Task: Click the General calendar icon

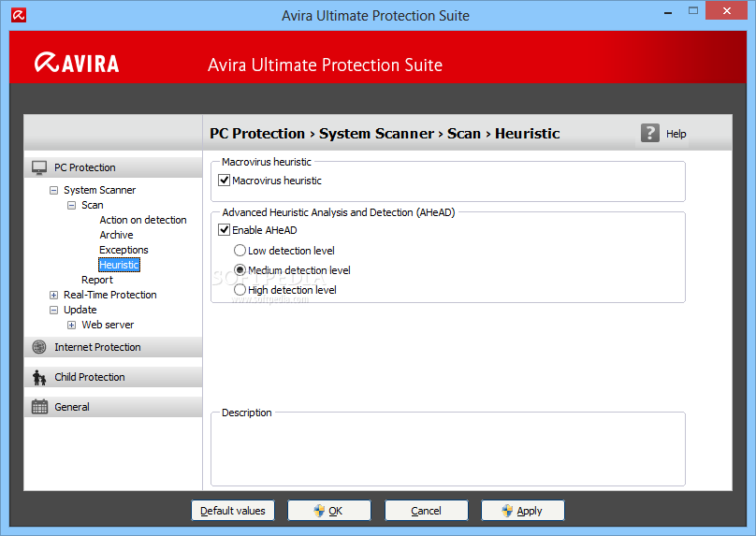Action: click(x=39, y=407)
